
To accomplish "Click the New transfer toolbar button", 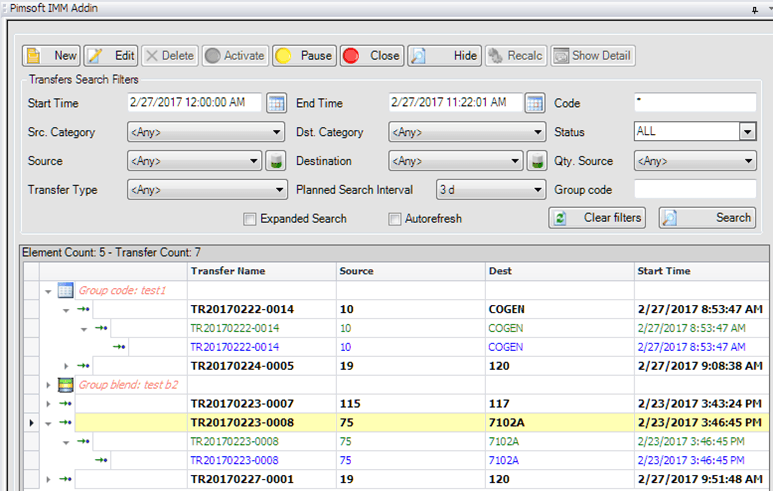I will coord(51,56).
